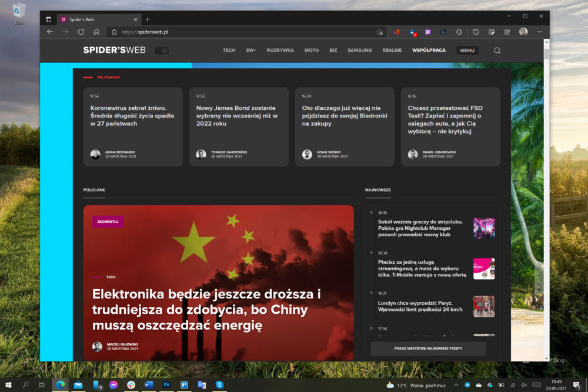Open the WSPÓŁPRACA link
The image size is (588, 392).
coord(429,50)
